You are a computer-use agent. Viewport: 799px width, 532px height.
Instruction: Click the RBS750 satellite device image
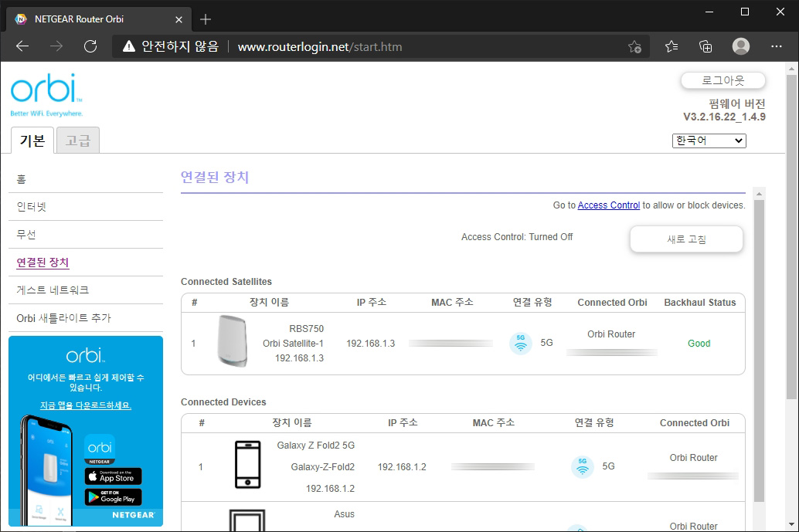pos(233,341)
